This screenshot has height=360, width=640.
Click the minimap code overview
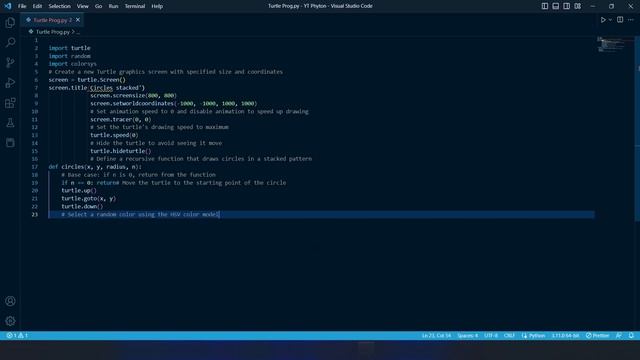[615, 44]
